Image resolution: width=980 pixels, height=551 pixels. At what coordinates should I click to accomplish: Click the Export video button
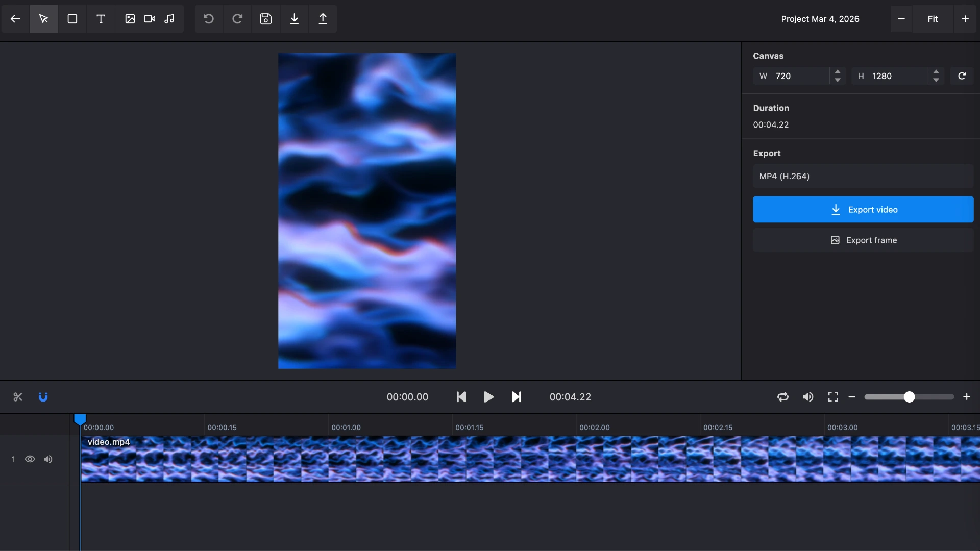(863, 209)
